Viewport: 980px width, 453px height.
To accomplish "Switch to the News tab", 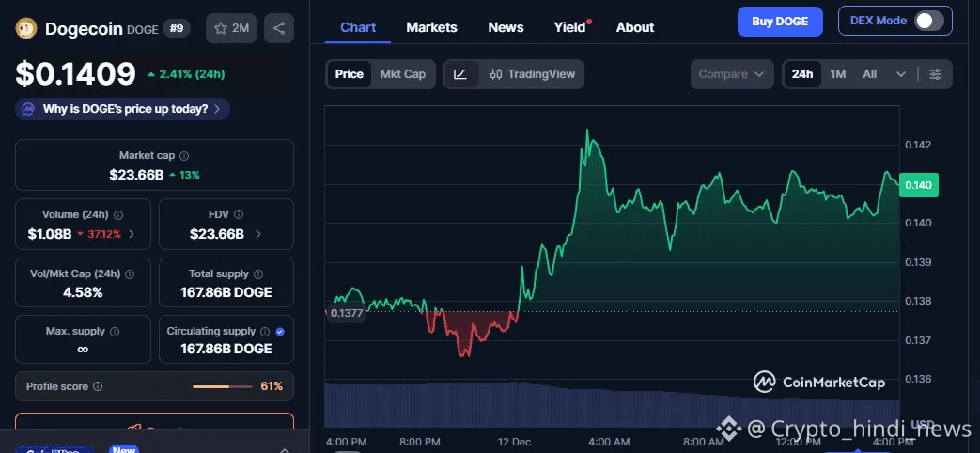I will point(506,27).
